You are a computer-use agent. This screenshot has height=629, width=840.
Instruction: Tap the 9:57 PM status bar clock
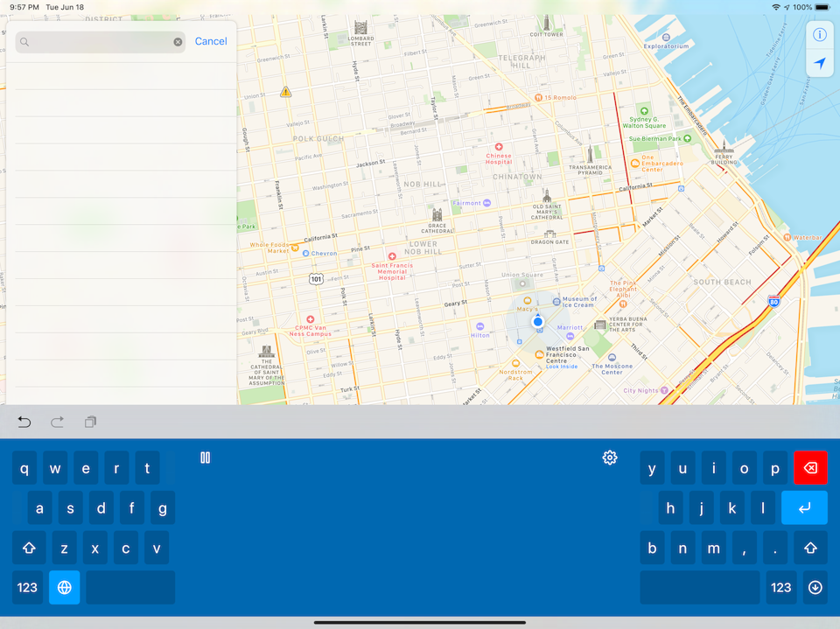tap(24, 8)
